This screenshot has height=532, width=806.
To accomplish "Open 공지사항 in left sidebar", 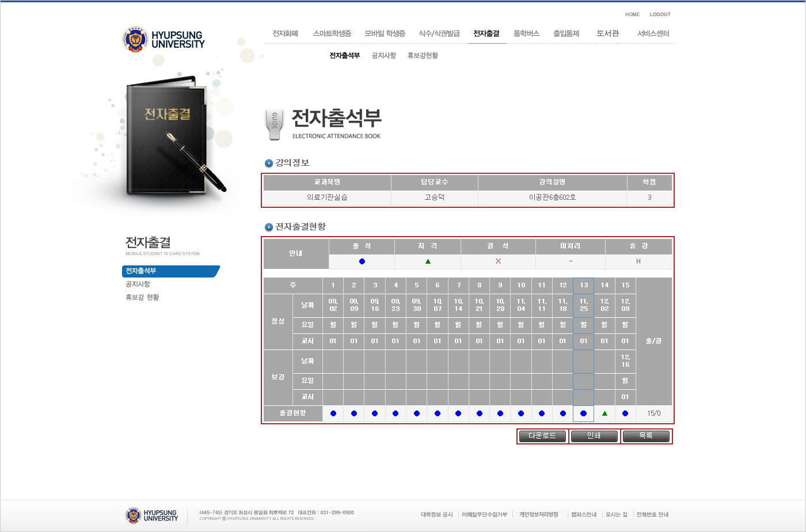I will (x=138, y=284).
